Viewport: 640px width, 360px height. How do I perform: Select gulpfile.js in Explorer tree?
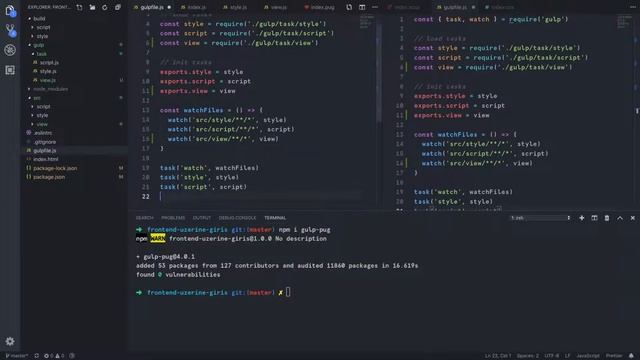(x=44, y=151)
